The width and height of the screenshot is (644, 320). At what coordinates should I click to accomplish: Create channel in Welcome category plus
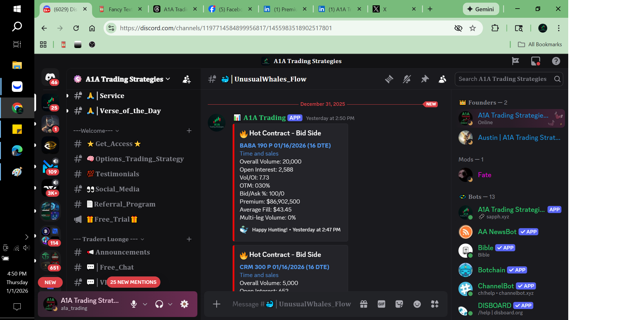click(189, 131)
